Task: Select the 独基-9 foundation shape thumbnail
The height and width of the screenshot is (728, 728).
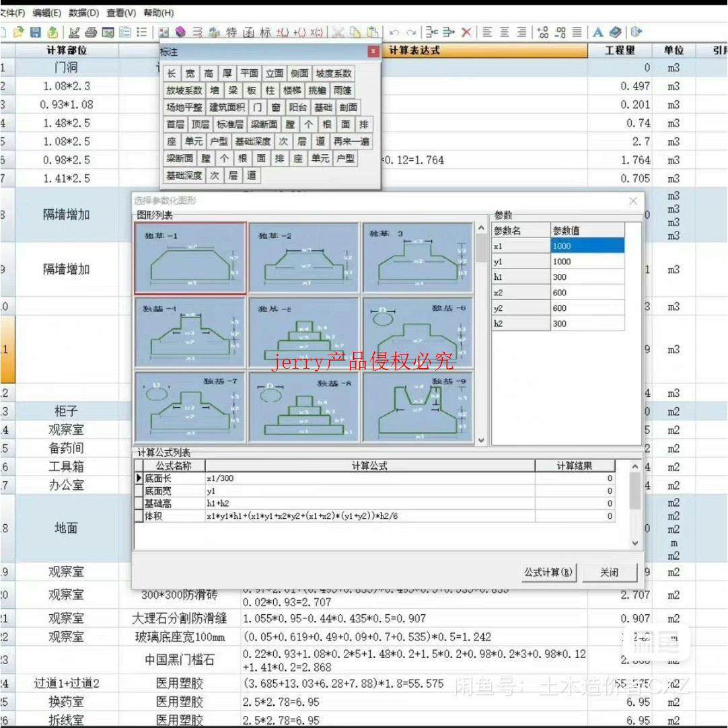Action: (x=418, y=406)
